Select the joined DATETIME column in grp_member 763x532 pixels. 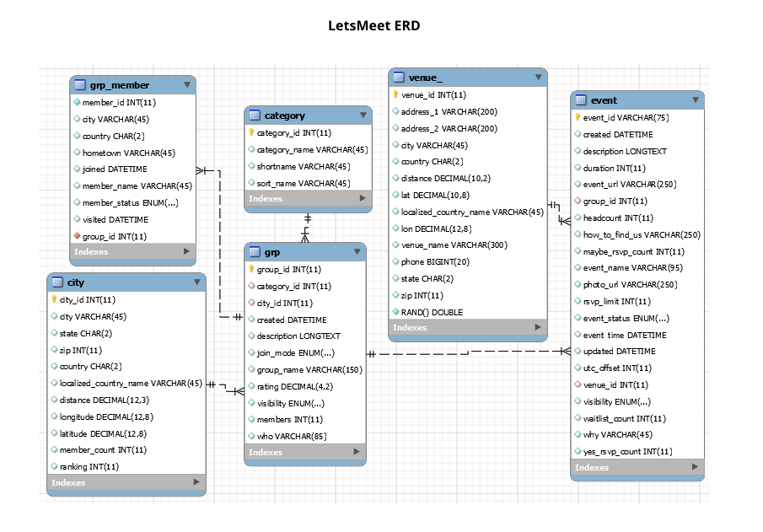point(114,169)
